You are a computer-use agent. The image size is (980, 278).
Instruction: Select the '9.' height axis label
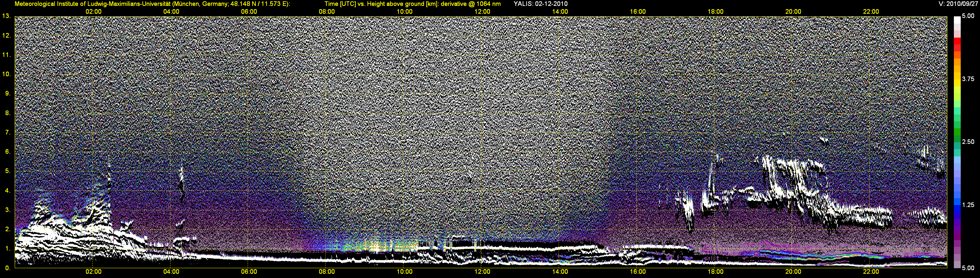click(8, 94)
